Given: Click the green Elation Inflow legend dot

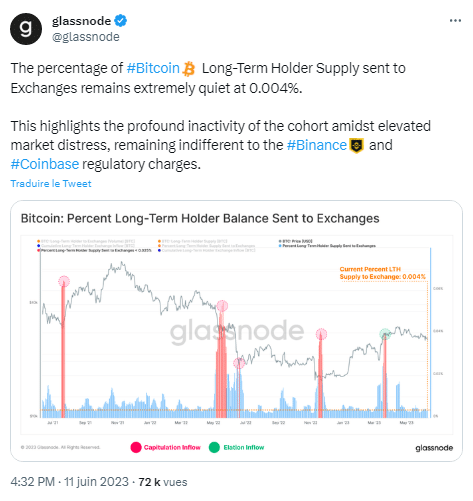Looking at the screenshot, I should click(x=214, y=447).
